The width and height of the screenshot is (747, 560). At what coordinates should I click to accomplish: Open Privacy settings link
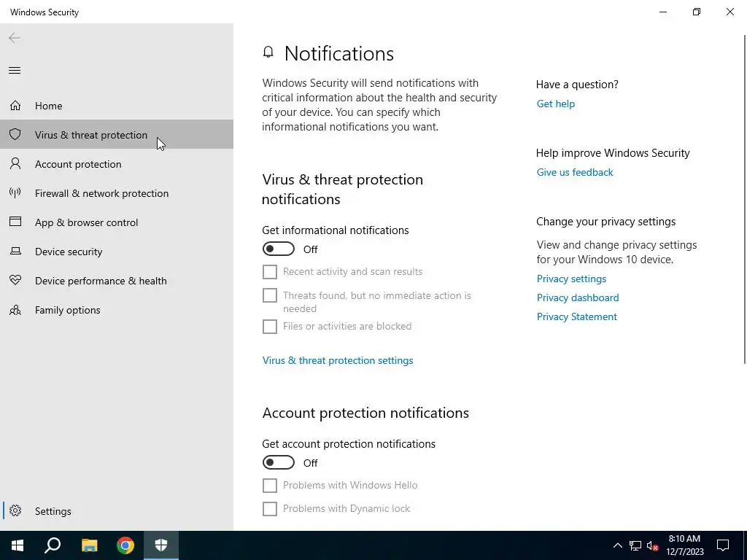click(571, 279)
